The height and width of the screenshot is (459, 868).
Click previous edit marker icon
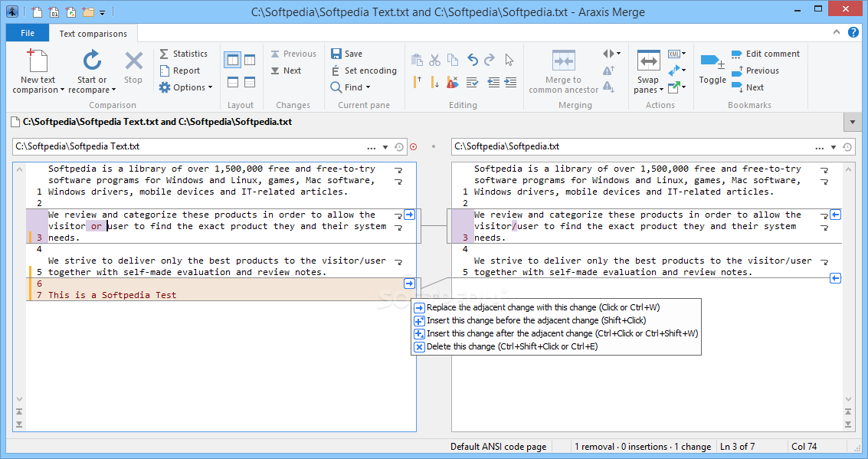click(x=418, y=83)
